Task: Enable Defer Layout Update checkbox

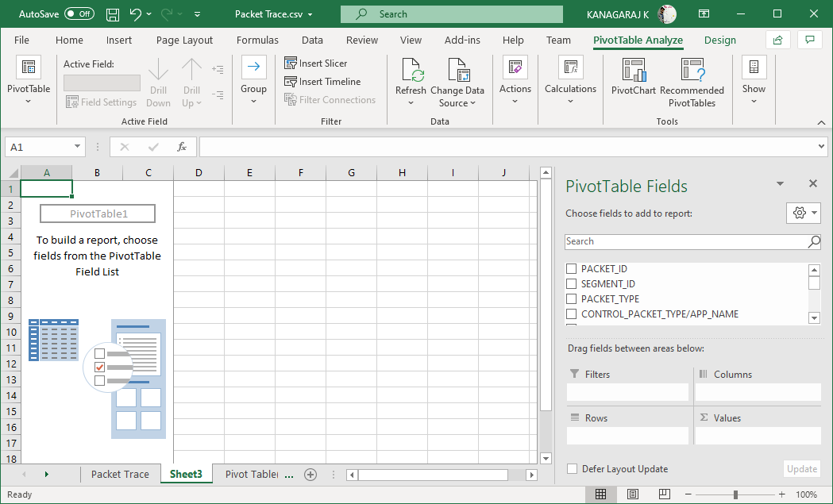Action: 573,469
